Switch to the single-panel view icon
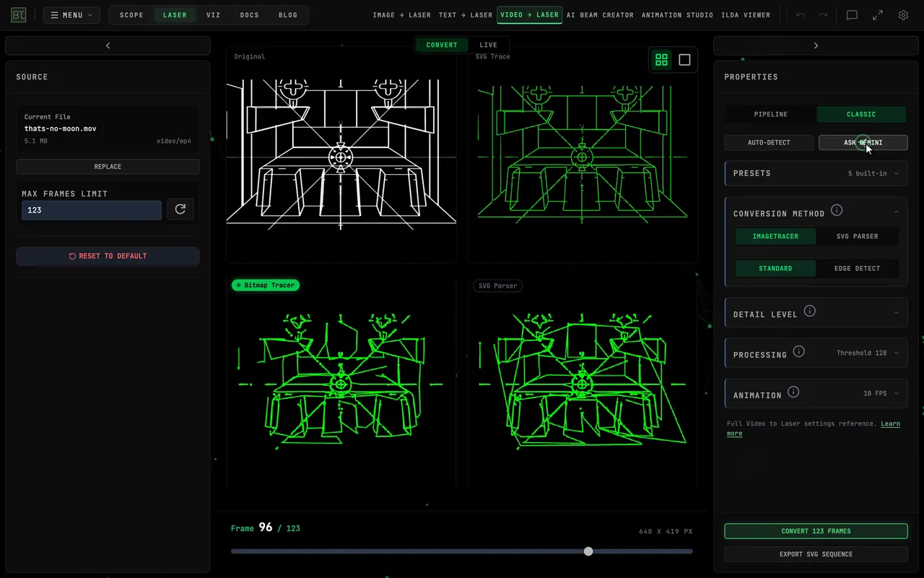The image size is (924, 578). pyautogui.click(x=684, y=60)
